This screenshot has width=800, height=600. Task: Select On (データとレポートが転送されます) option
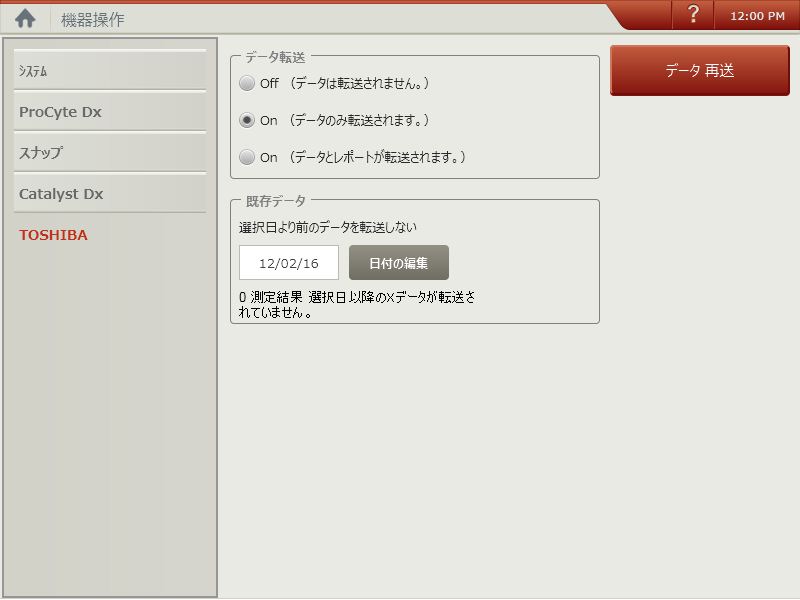coord(247,157)
